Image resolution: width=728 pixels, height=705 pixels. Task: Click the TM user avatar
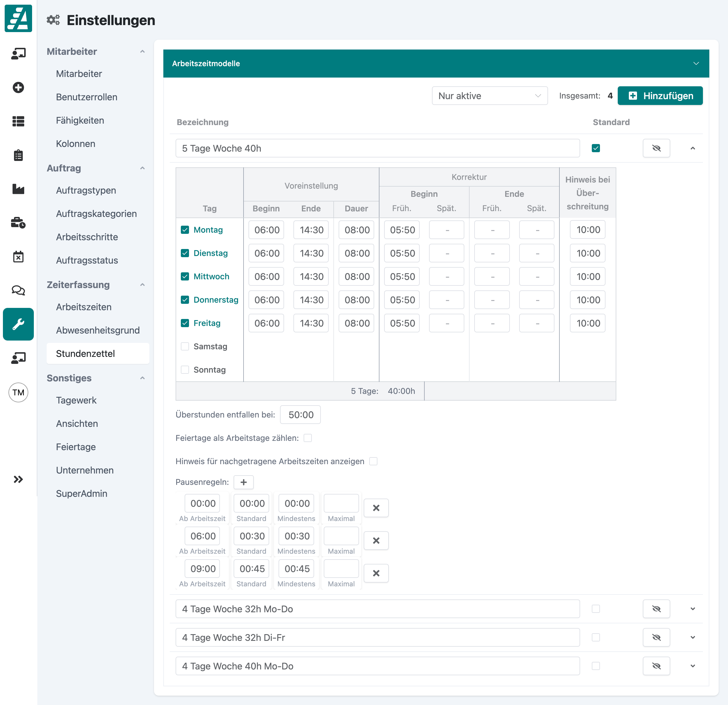[18, 392]
